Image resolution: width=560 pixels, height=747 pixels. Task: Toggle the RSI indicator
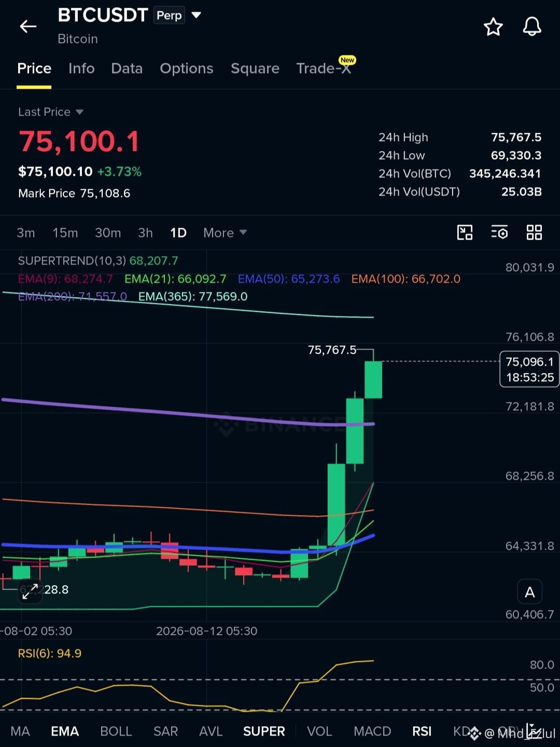coord(422,731)
